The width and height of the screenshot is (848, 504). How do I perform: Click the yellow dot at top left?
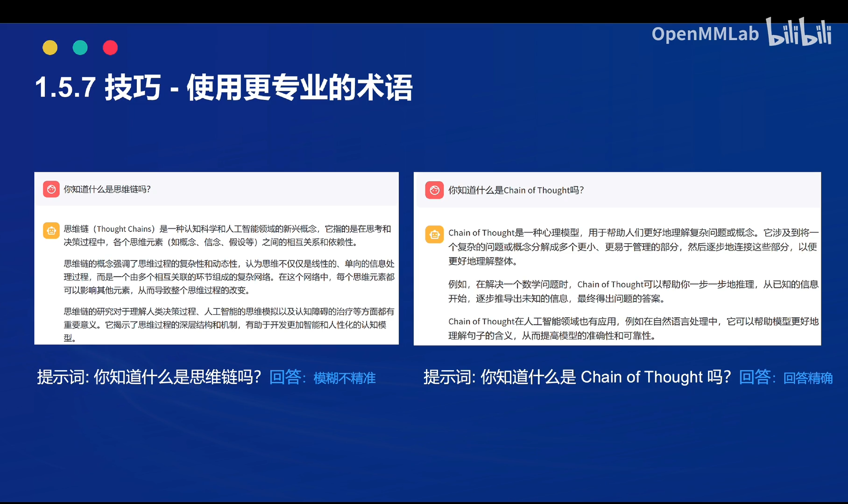pos(50,47)
